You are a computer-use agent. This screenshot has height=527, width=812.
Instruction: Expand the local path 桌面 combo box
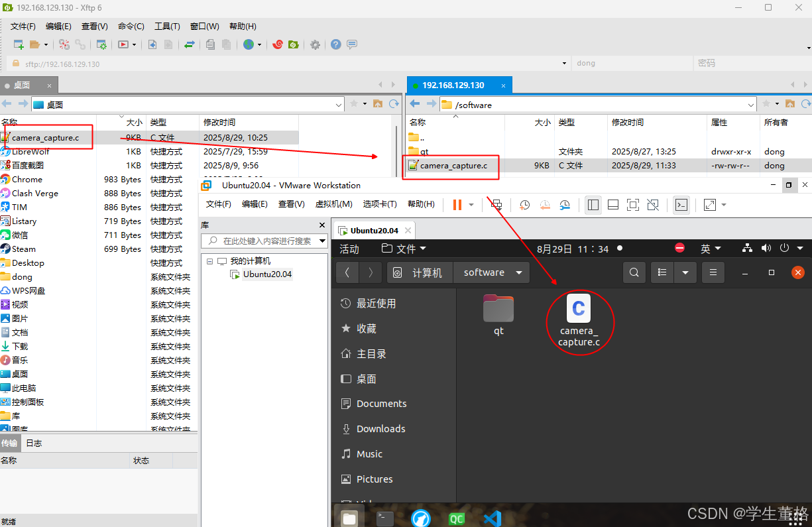click(338, 104)
